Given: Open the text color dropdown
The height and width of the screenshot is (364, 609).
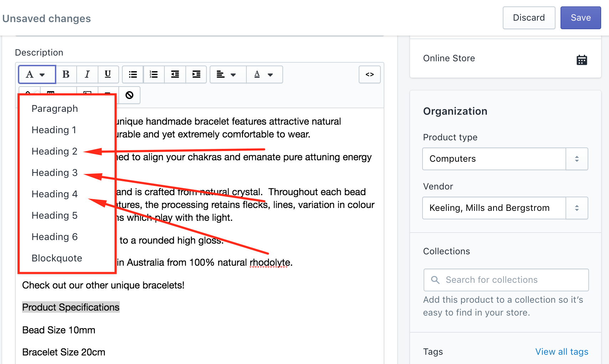Looking at the screenshot, I should point(264,74).
